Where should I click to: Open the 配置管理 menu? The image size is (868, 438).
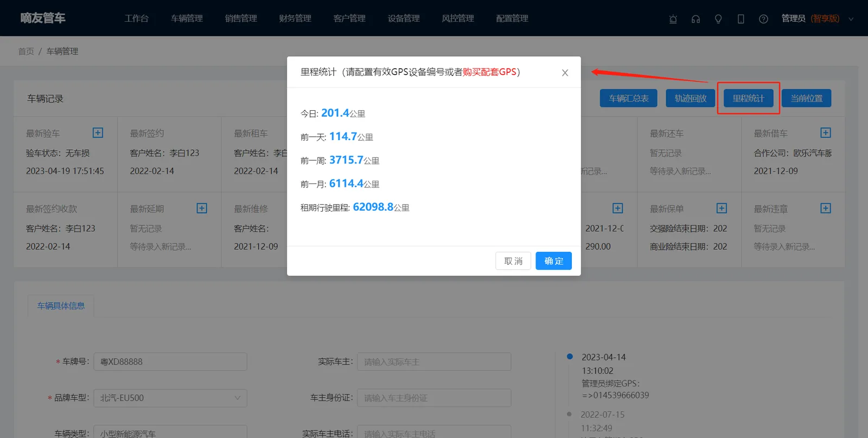[x=512, y=18]
